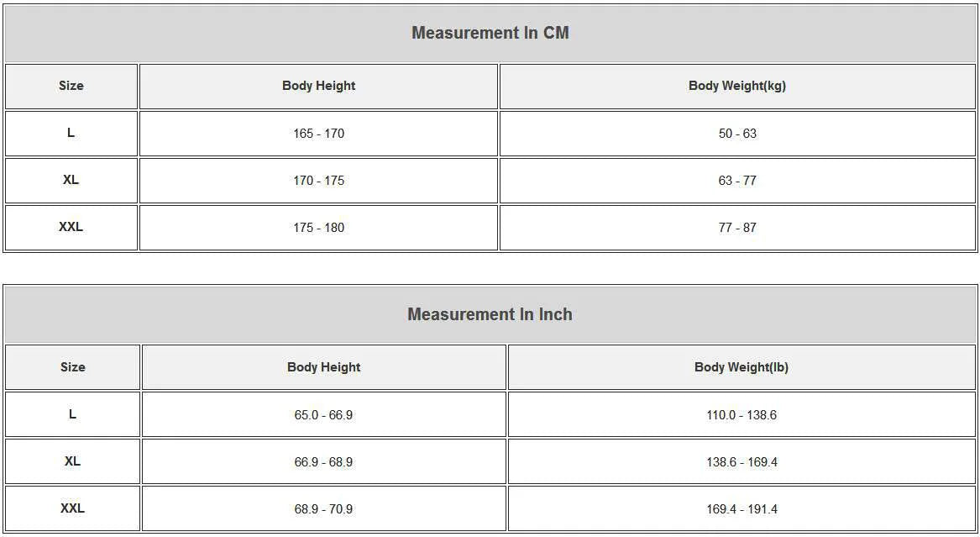
Task: Select the Body Height header in CM table
Action: point(319,87)
